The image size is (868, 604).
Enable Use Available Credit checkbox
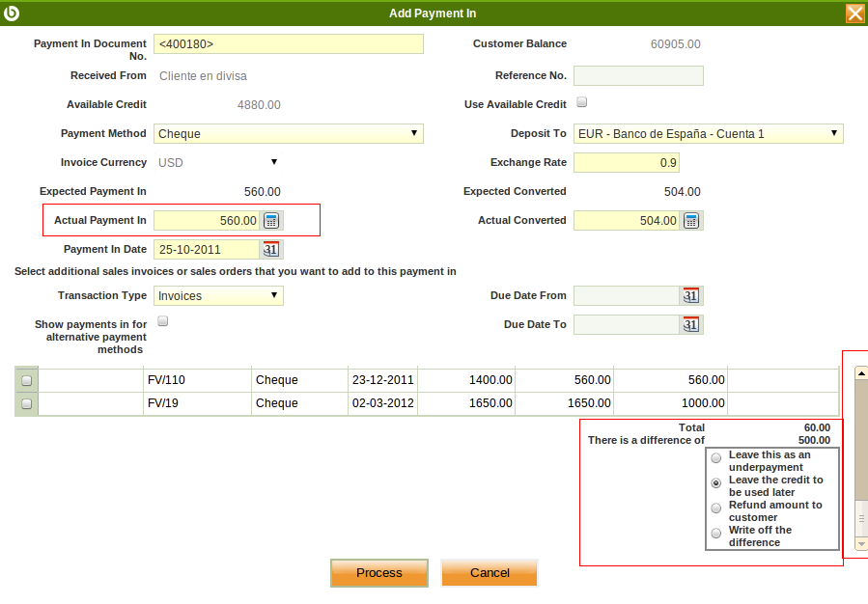[581, 101]
